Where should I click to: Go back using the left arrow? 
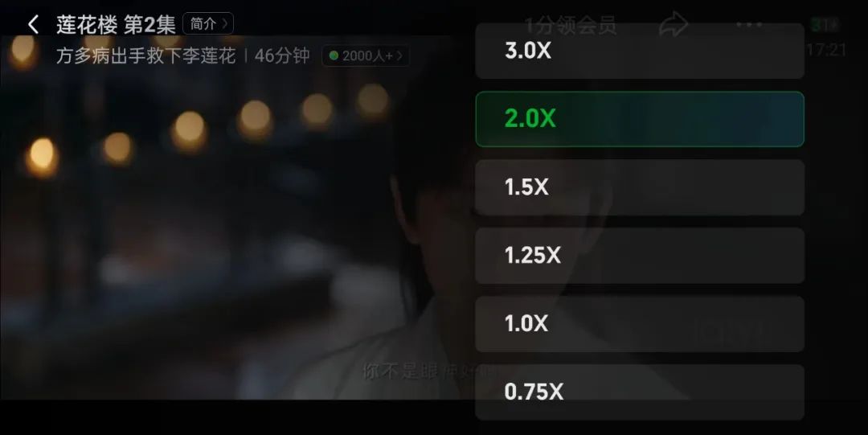click(x=33, y=24)
